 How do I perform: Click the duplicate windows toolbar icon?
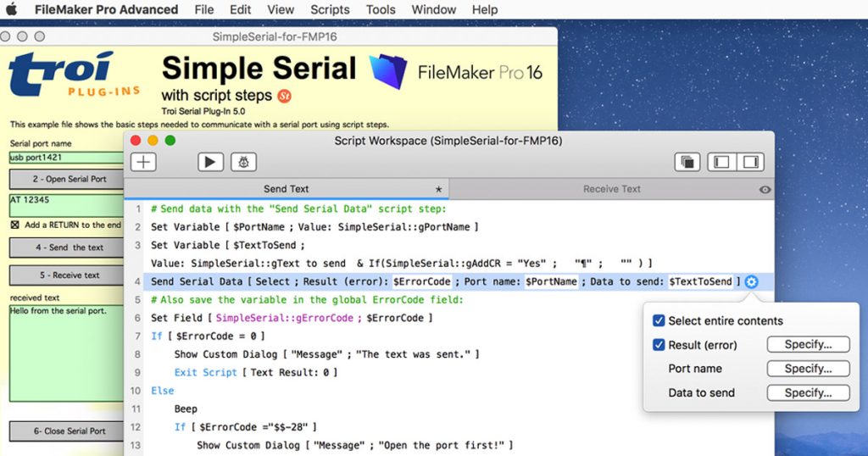pos(687,162)
